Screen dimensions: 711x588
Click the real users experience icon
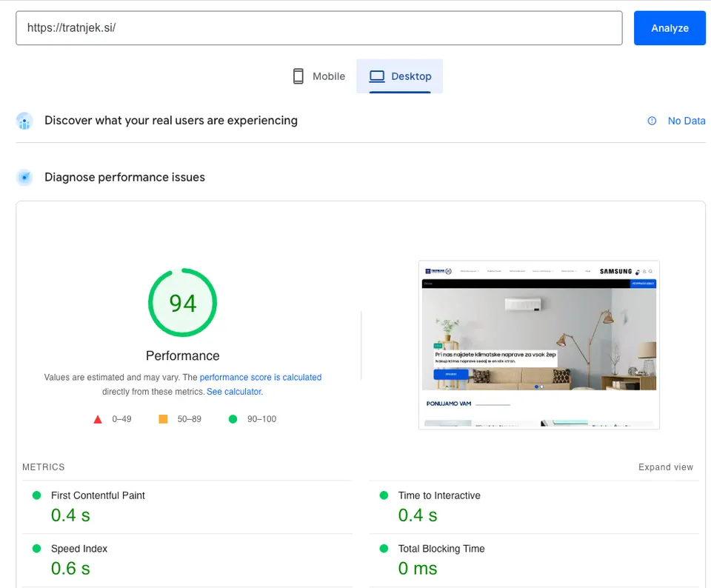(x=24, y=121)
